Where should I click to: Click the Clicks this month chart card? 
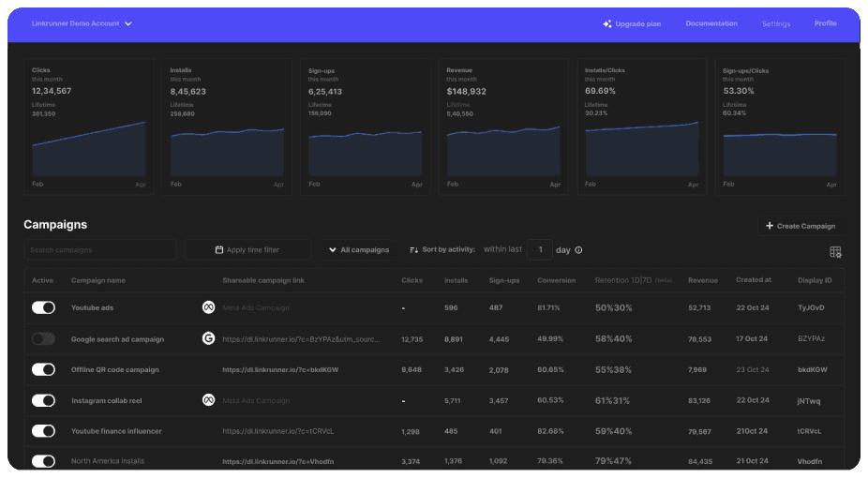point(88,127)
